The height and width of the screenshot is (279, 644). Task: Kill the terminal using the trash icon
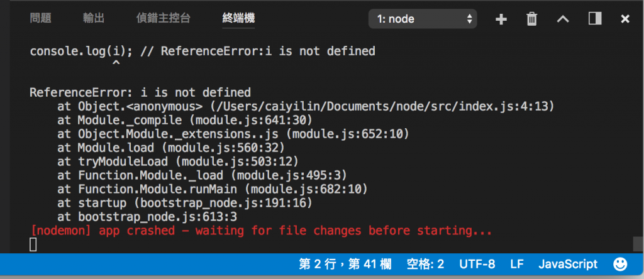click(532, 19)
